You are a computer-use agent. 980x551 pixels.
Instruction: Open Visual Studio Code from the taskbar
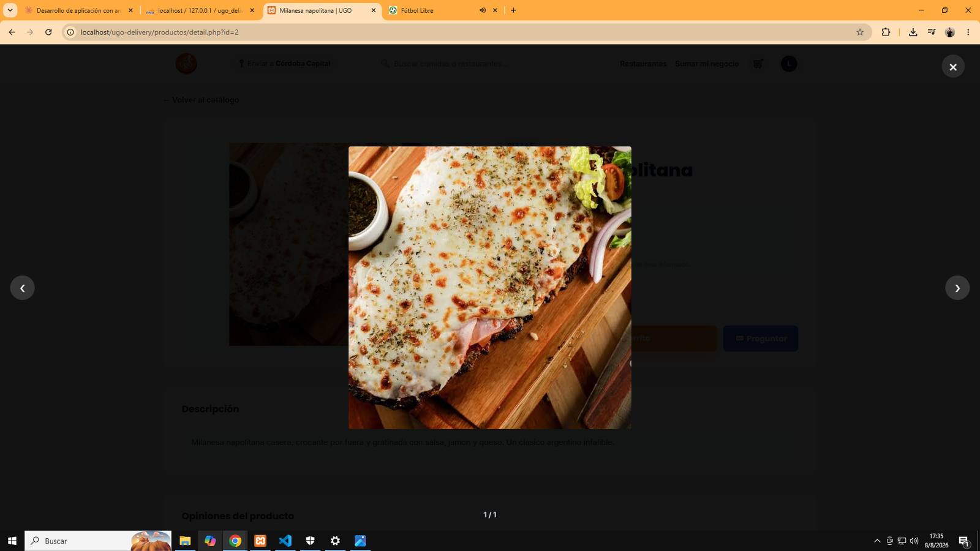285,541
